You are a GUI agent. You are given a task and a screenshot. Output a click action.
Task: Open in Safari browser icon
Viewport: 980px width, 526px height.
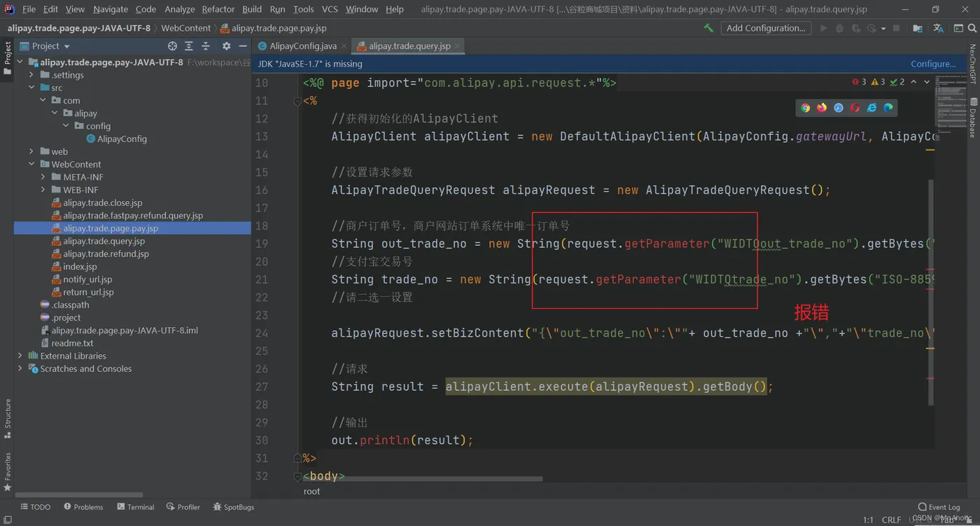tap(839, 108)
